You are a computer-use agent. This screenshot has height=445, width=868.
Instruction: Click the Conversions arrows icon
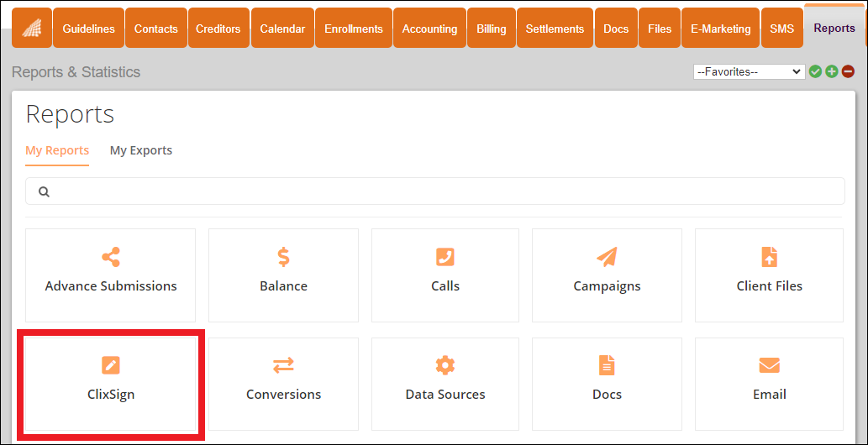283,365
